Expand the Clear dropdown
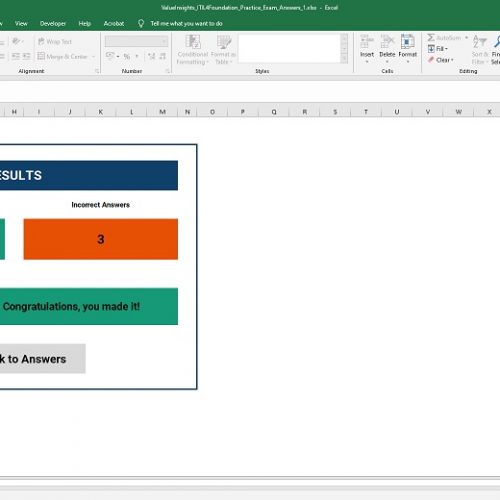500x500 pixels. coord(441,60)
